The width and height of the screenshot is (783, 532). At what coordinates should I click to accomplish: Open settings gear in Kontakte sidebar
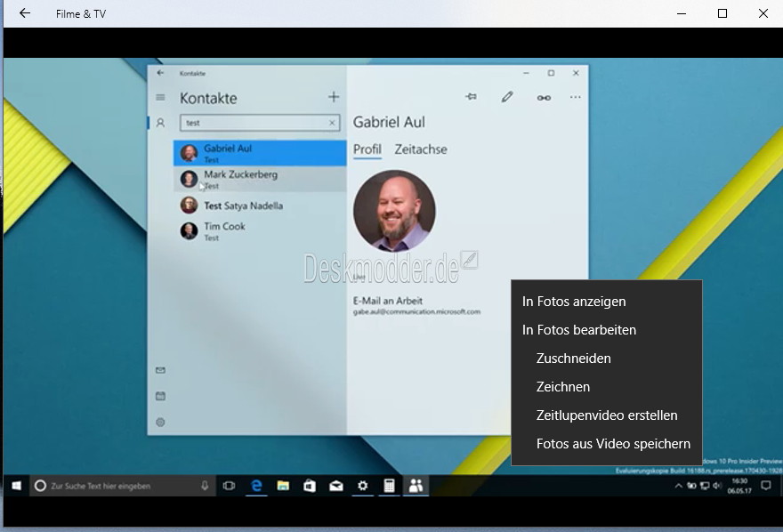(160, 423)
